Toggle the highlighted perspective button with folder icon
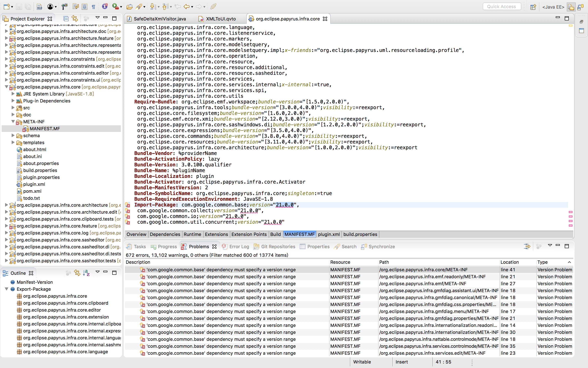 (571, 7)
